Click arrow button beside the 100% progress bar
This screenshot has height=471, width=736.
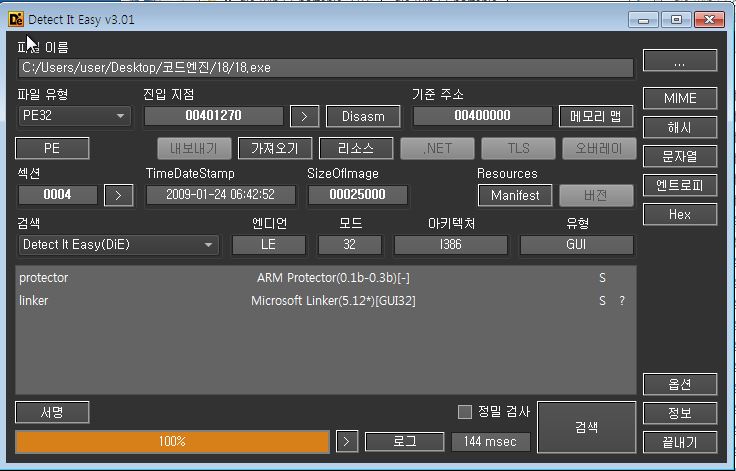pos(347,441)
